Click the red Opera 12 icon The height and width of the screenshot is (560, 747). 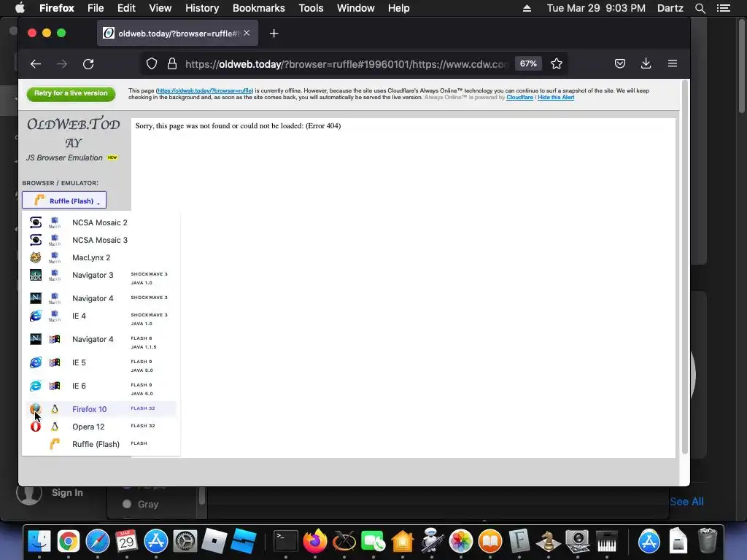tap(36, 427)
